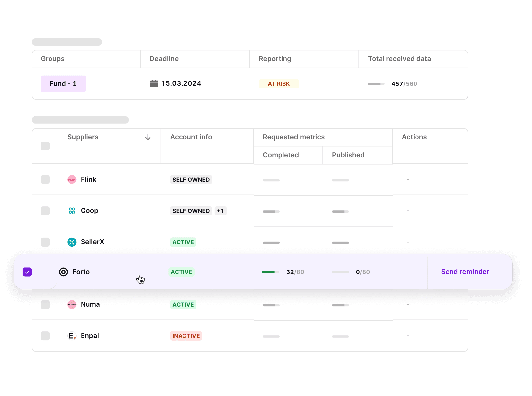Click the Numa supplier logo
The image size is (532, 396).
pos(72,305)
